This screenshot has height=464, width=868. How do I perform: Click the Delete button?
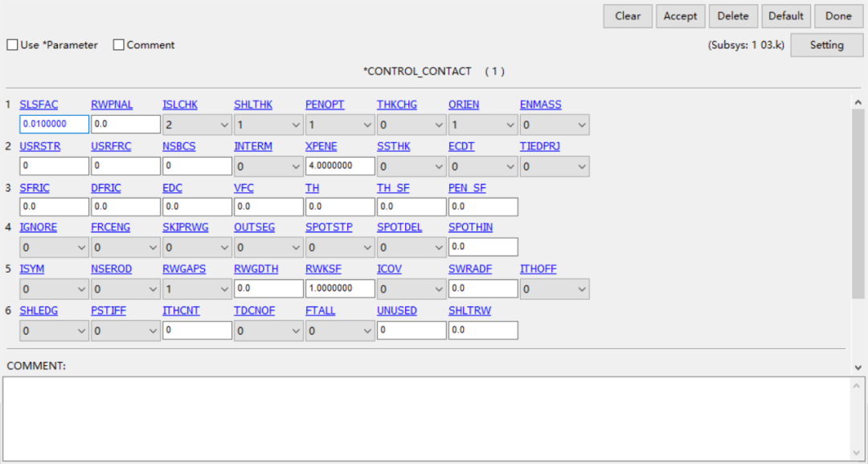point(733,16)
